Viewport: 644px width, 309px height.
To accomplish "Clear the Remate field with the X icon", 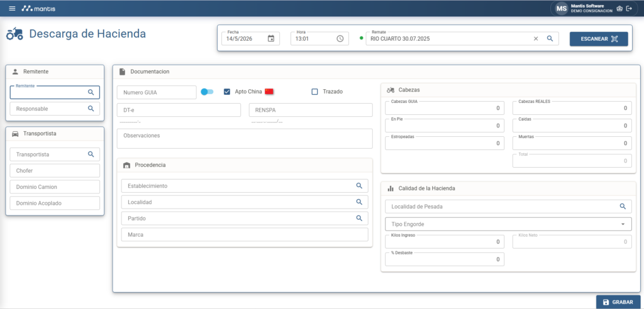I will click(x=536, y=38).
